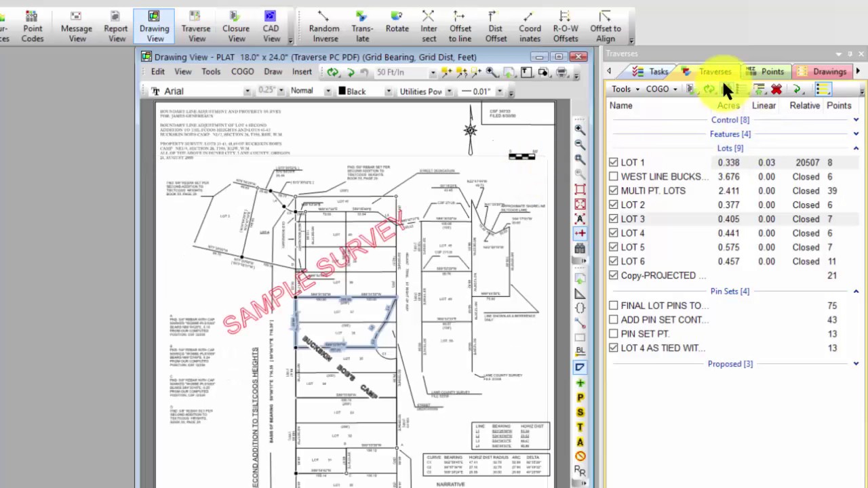
Task: Collapse the Lots [9] group
Action: click(x=856, y=148)
